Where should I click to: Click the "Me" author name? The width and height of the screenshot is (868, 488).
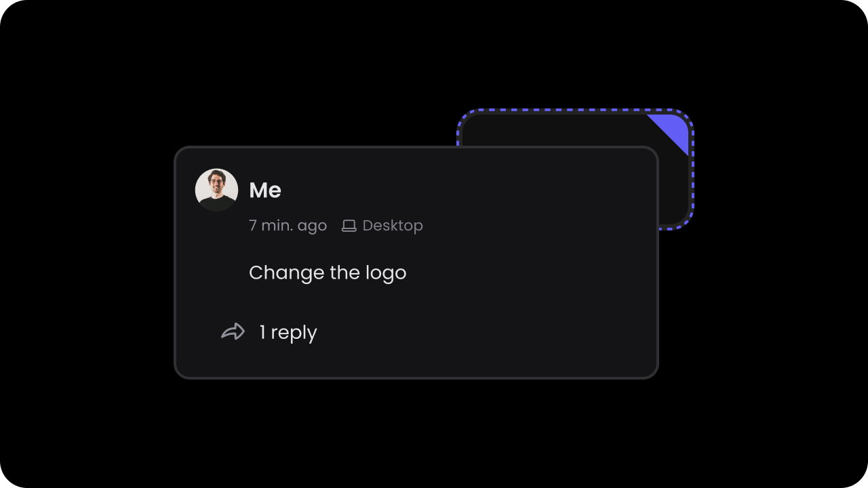[x=265, y=190]
